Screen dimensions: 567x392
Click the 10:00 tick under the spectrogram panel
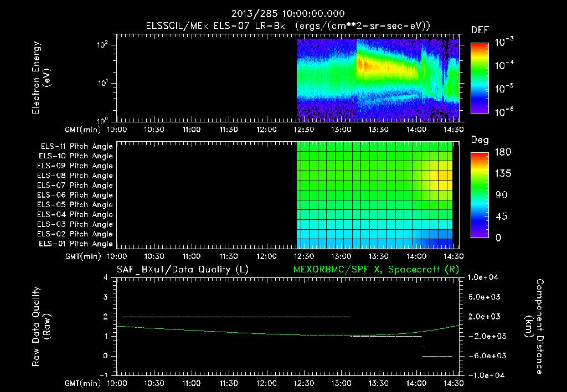coord(117,130)
